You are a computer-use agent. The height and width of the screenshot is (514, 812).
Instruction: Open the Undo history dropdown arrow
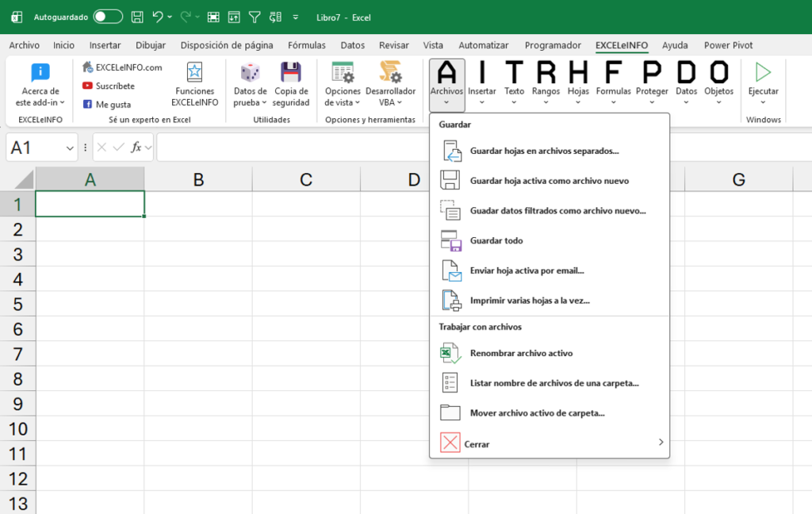[170, 17]
